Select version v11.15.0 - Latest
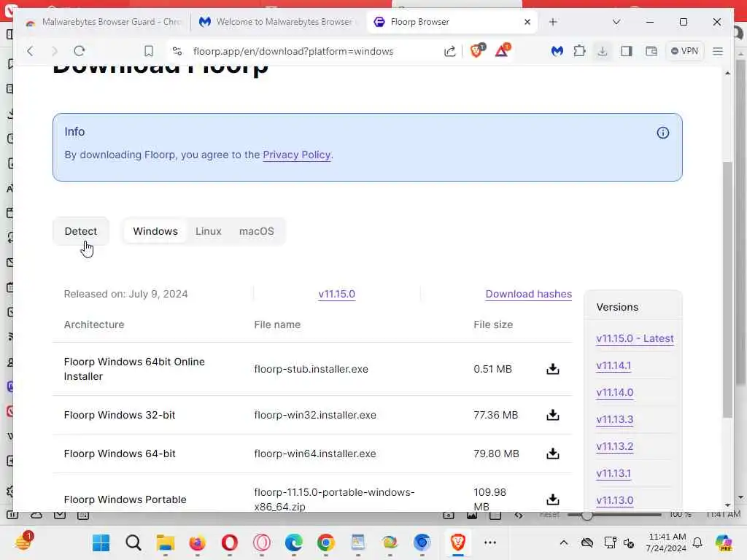The height and width of the screenshot is (560, 747). point(635,338)
